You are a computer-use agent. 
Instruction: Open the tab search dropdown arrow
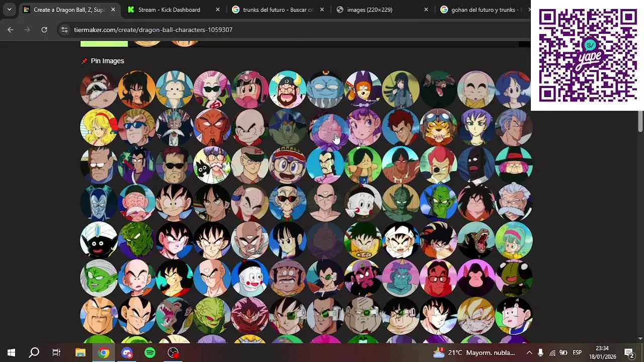coord(9,10)
